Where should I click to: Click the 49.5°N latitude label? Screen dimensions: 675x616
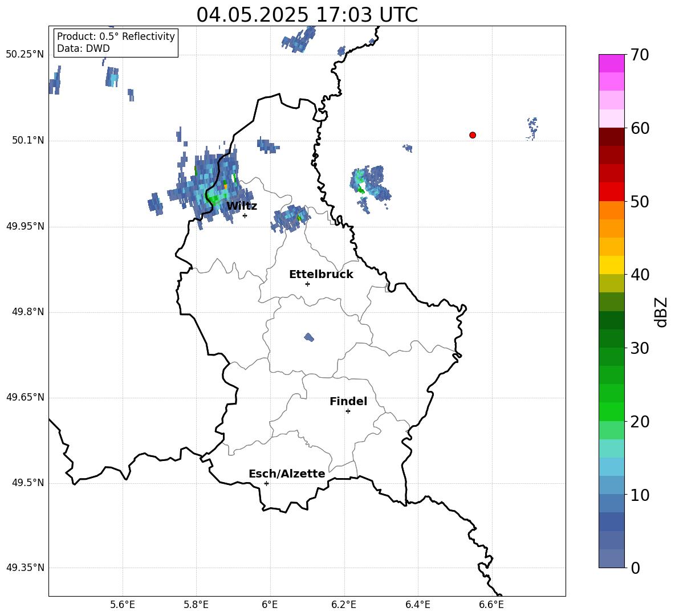(x=28, y=483)
